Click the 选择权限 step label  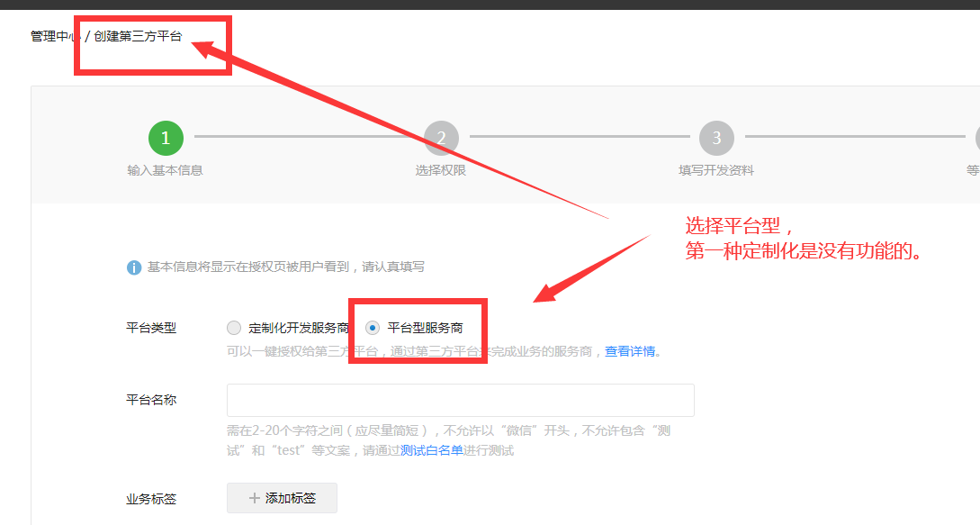(x=441, y=170)
